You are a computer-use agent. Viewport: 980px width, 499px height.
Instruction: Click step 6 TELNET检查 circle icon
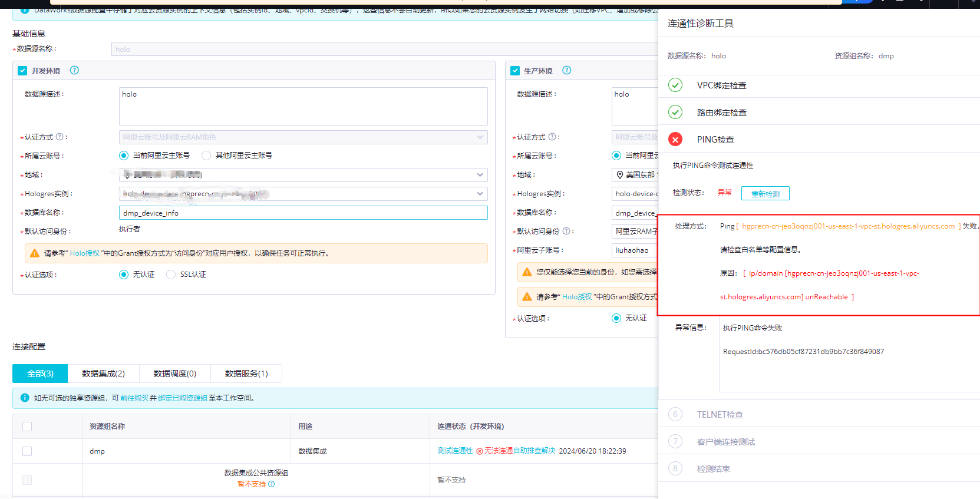click(x=675, y=414)
